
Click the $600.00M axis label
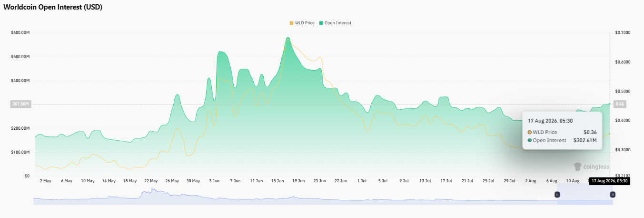point(20,33)
